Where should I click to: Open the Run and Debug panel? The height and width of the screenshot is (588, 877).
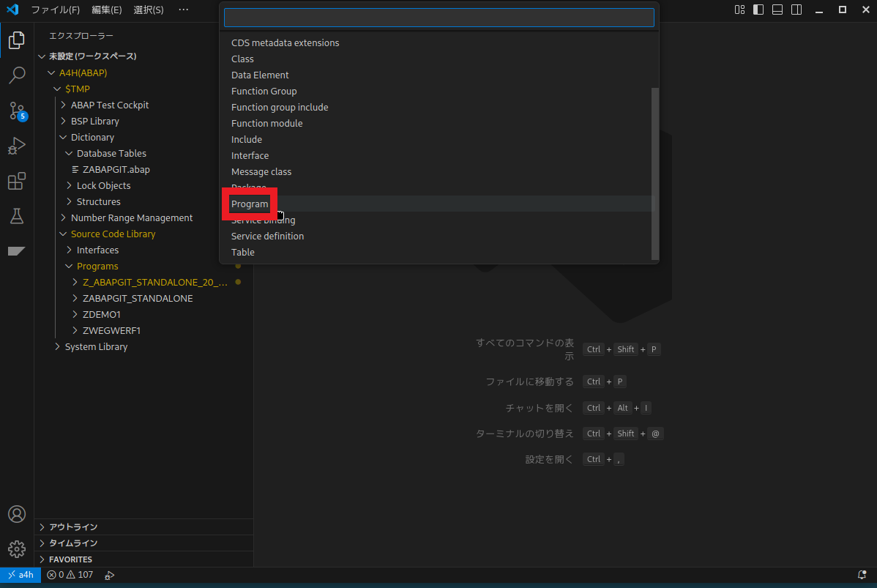tap(17, 146)
